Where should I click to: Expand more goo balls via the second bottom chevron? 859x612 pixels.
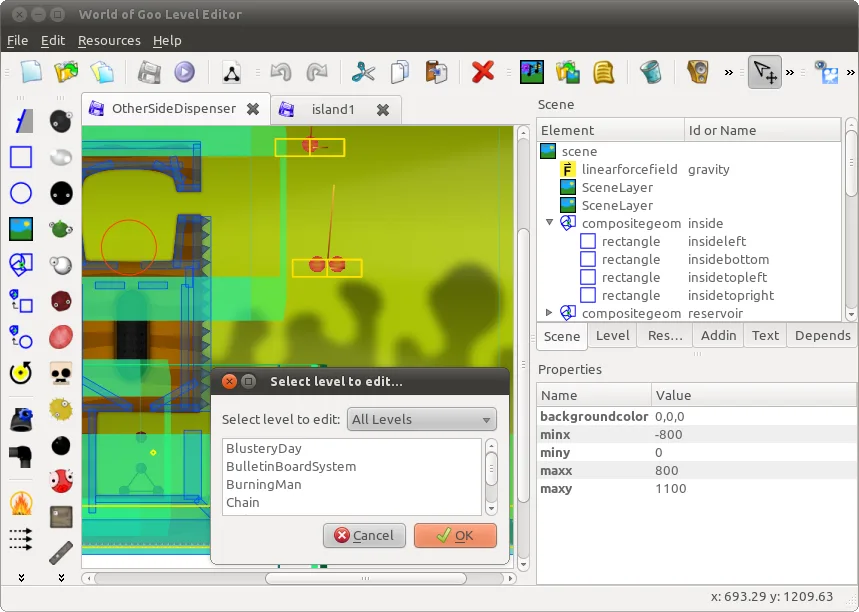[61, 577]
